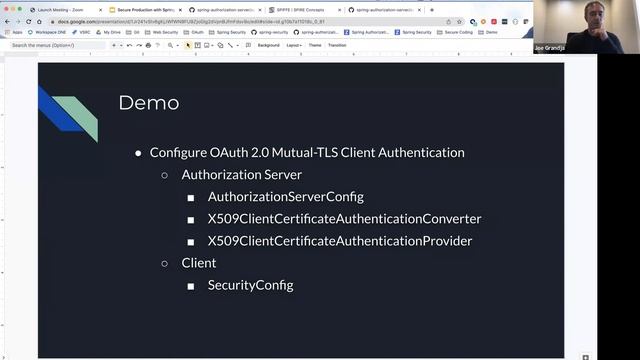Open the Demo bookmark folder
The height and width of the screenshot is (360, 640).
click(488, 32)
